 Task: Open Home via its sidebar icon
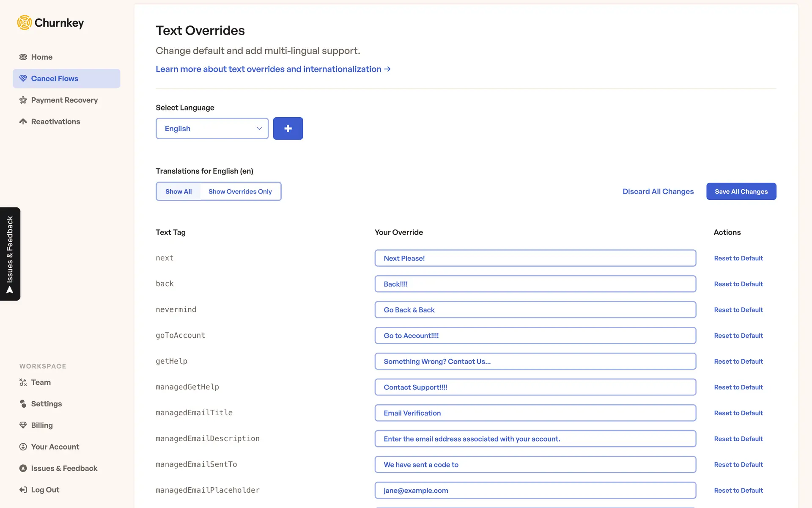pos(23,57)
